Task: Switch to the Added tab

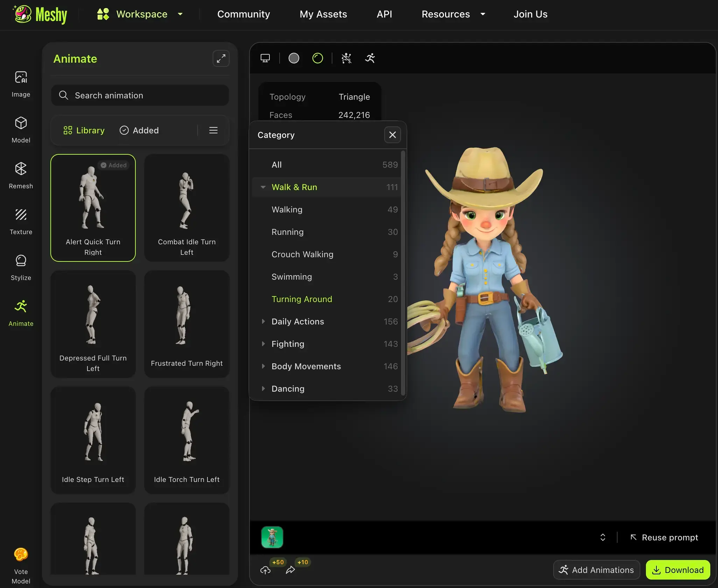Action: point(139,130)
